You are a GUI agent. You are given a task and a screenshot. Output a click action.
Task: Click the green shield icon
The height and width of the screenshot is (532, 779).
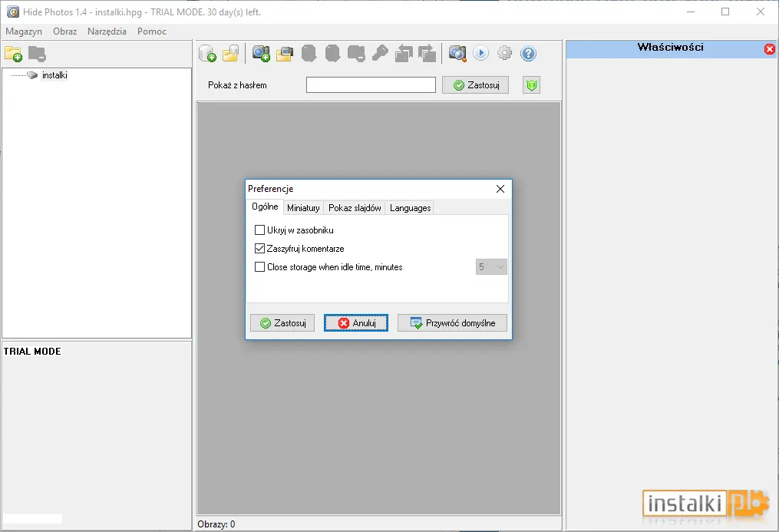point(532,85)
